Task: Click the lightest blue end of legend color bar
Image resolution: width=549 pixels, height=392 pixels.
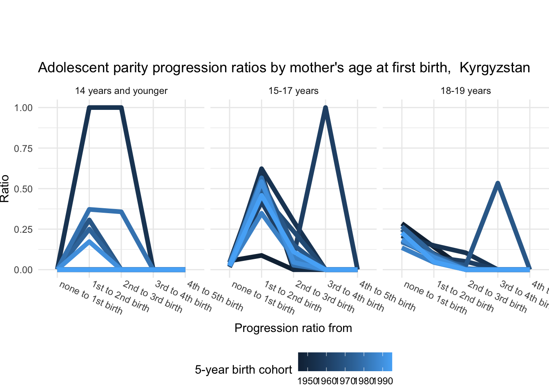Action: click(x=390, y=361)
